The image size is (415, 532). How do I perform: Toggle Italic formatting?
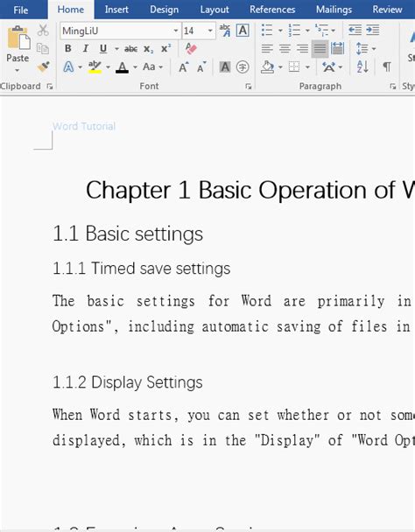(86, 49)
